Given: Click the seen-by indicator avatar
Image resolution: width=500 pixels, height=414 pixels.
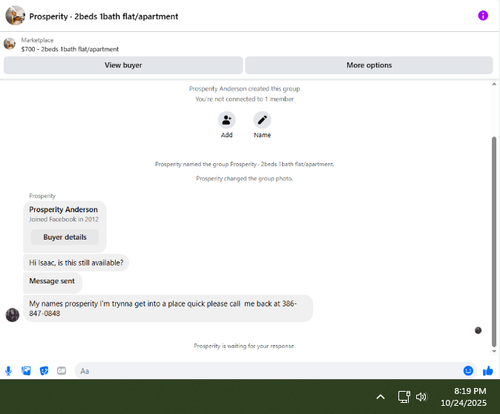Looking at the screenshot, I should tap(478, 330).
